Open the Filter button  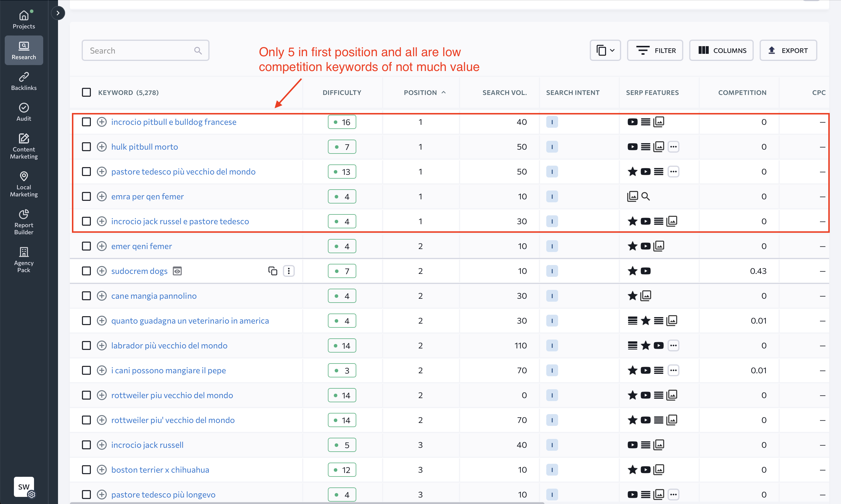pos(655,50)
